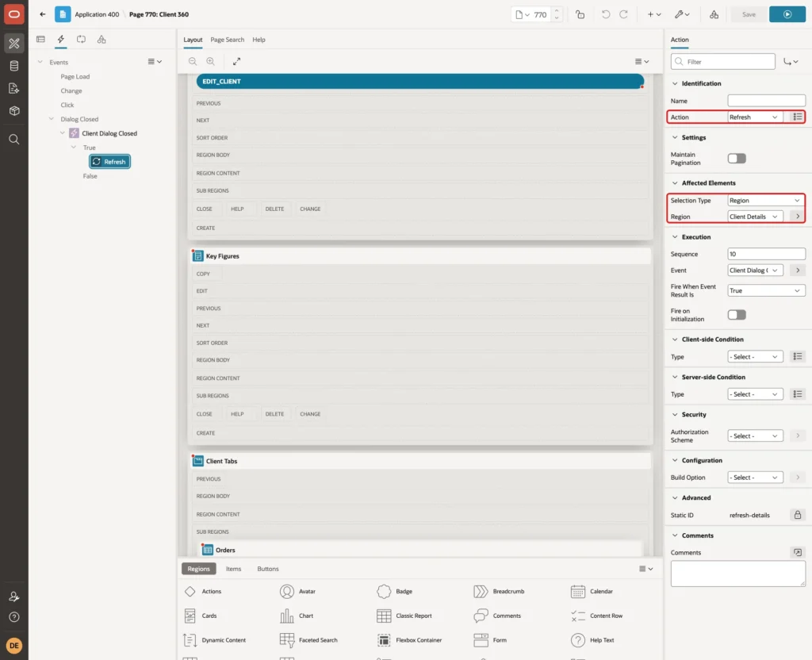Zoom in the layout view
The height and width of the screenshot is (660, 812).
(210, 61)
